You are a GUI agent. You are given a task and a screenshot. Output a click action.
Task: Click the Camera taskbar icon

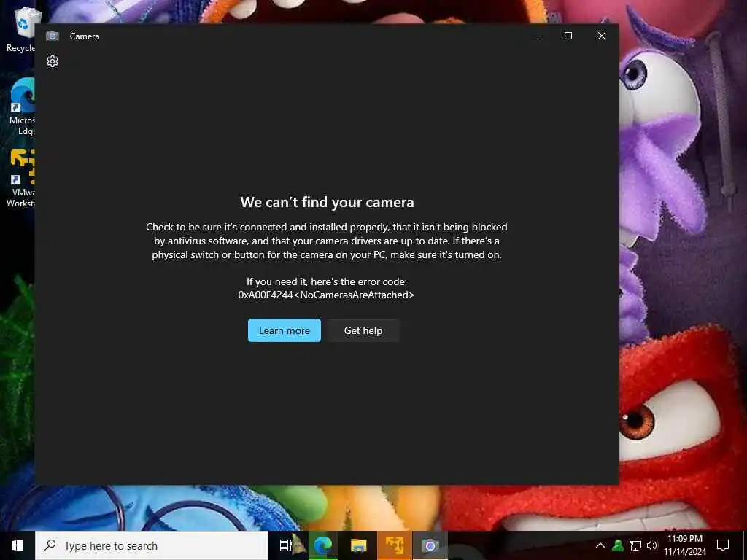pyautogui.click(x=430, y=545)
